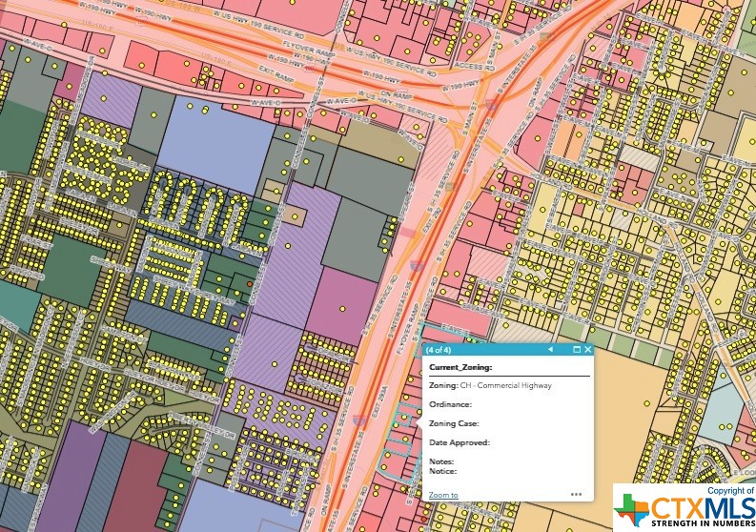The image size is (756, 532).
Task: Maximize the zoning info popup
Action: pyautogui.click(x=576, y=350)
